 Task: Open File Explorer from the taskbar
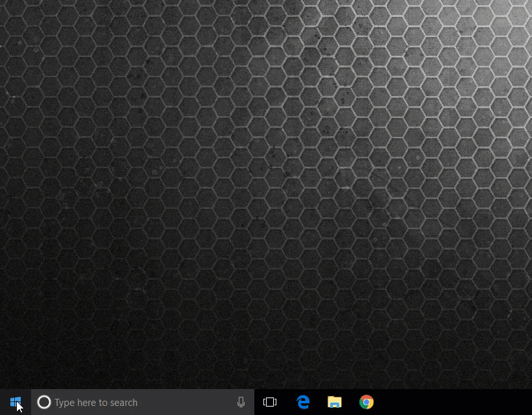coord(334,402)
